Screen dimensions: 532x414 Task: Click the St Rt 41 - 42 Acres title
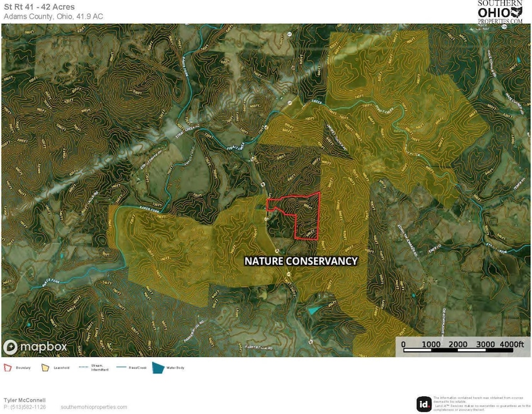coord(39,7)
